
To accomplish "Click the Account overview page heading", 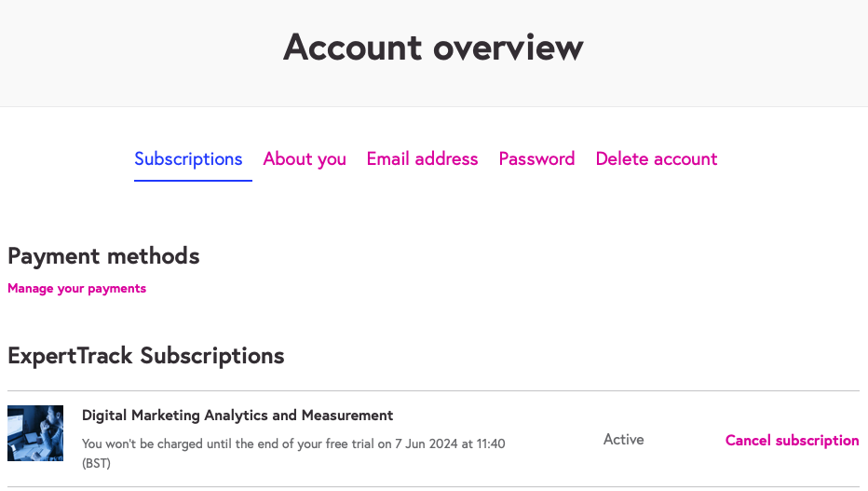I will pyautogui.click(x=433, y=47).
